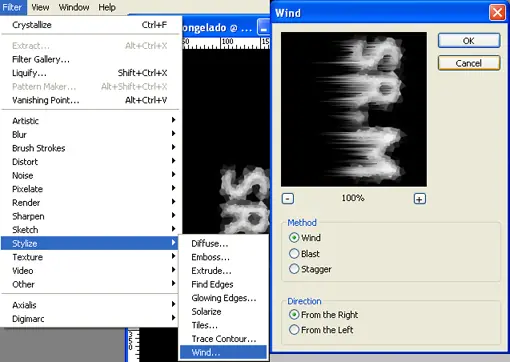Open the Texture submenu
The width and height of the screenshot is (510, 362).
click(90, 257)
